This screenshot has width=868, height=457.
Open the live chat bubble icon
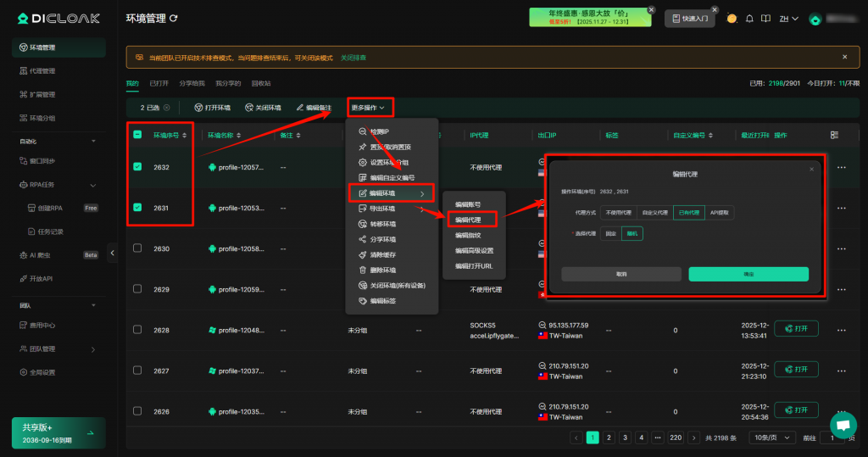click(842, 426)
